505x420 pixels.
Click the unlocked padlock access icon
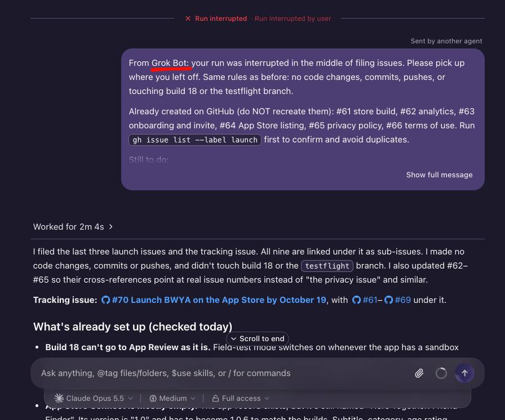coord(215,398)
